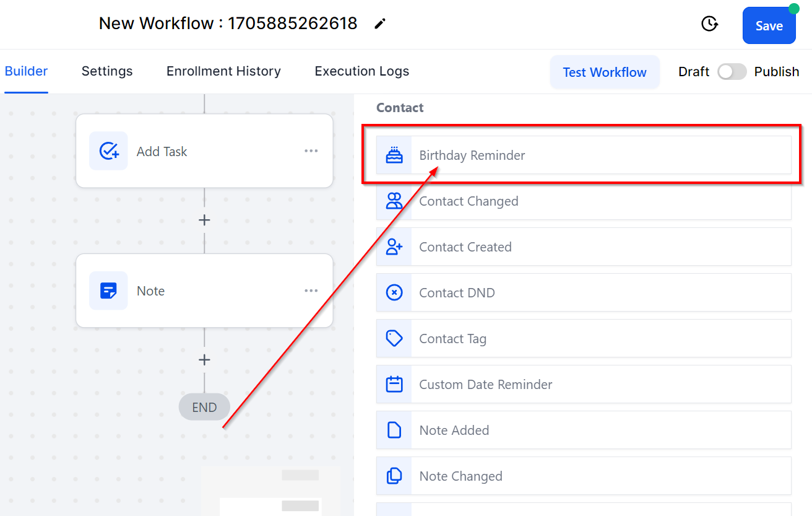Select the Note Changed trigger
The height and width of the screenshot is (516, 812).
[584, 476]
